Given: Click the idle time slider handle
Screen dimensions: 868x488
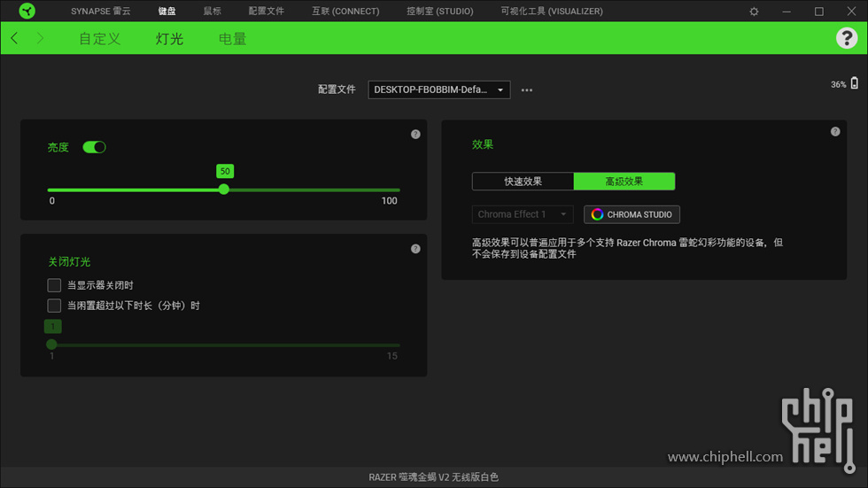Looking at the screenshot, I should click(51, 345).
